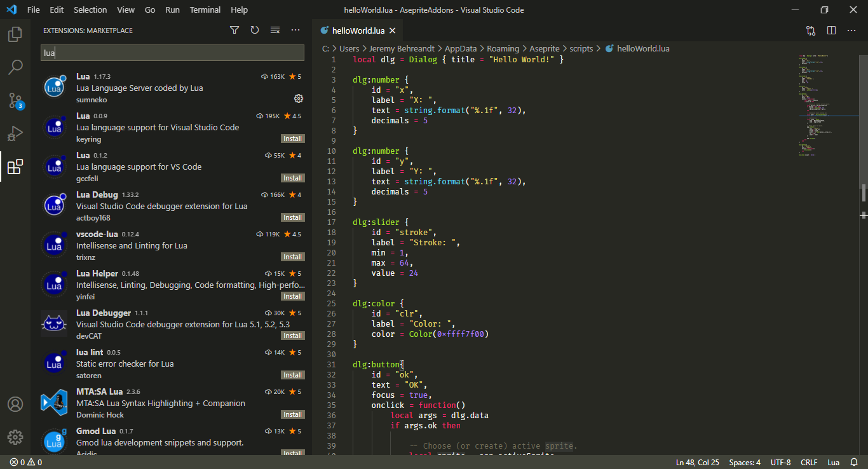Click the VS Code logo in title bar
Viewport: 868px width, 469px height.
tap(11, 10)
